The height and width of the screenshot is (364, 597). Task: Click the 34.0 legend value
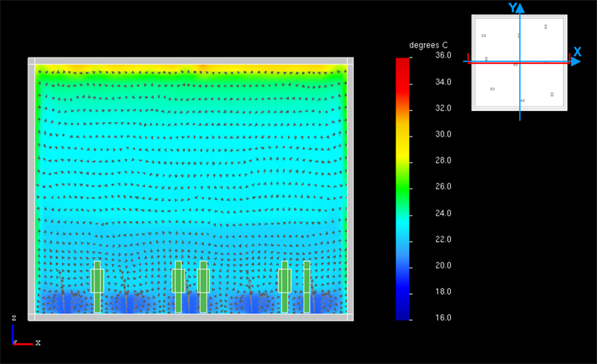(x=443, y=82)
